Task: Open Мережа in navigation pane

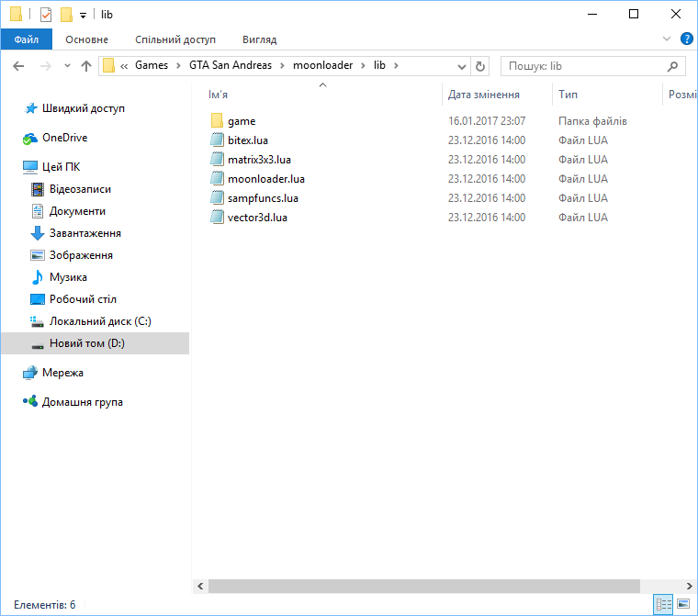Action: pos(62,373)
